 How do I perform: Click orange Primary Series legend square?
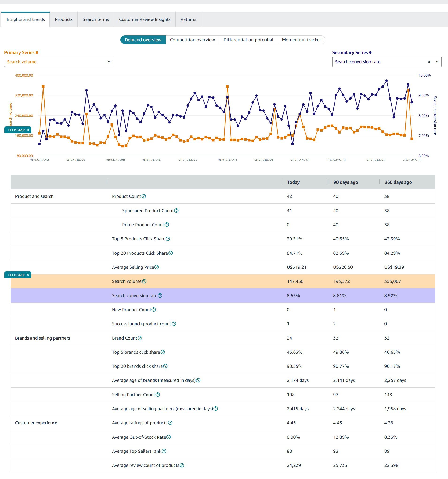point(37,52)
